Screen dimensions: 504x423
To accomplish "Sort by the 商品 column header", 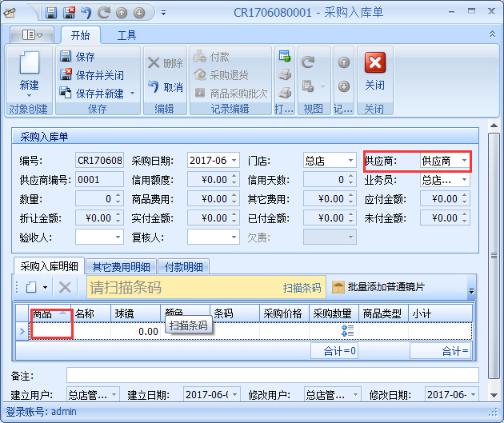I will [50, 313].
